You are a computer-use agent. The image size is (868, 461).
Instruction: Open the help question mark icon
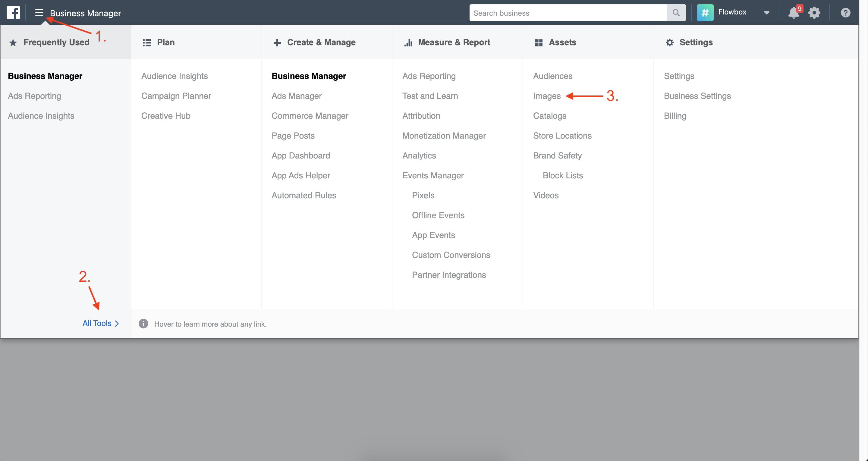click(845, 13)
